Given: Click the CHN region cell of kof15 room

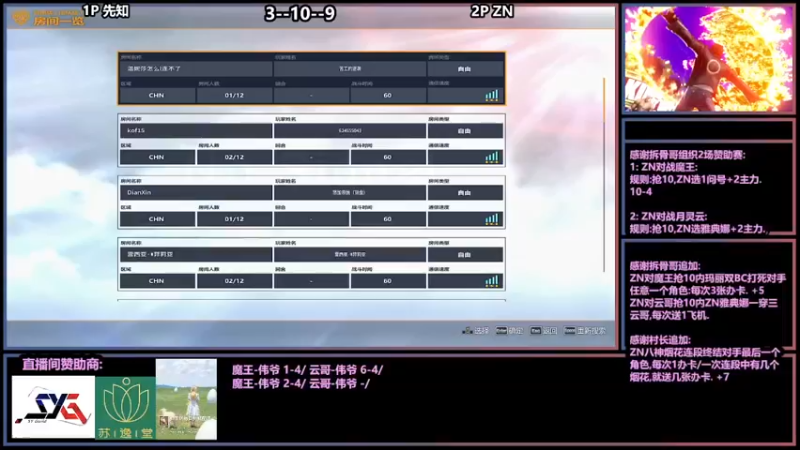Looking at the screenshot, I should [157, 157].
